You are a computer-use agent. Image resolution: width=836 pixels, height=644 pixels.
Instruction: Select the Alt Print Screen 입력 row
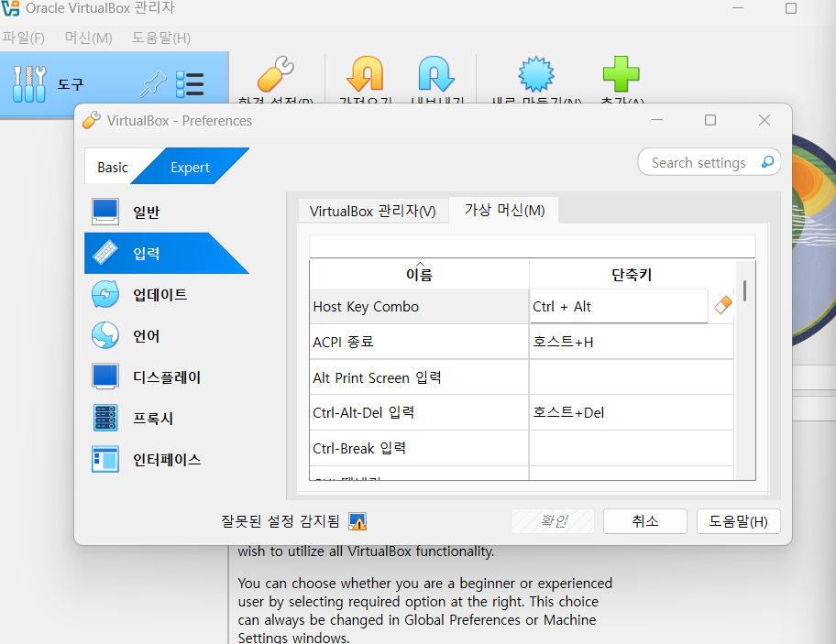click(419, 377)
